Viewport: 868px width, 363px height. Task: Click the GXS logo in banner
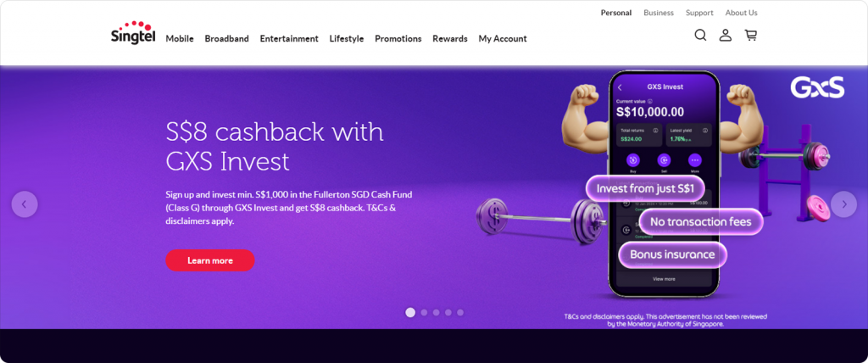(817, 87)
